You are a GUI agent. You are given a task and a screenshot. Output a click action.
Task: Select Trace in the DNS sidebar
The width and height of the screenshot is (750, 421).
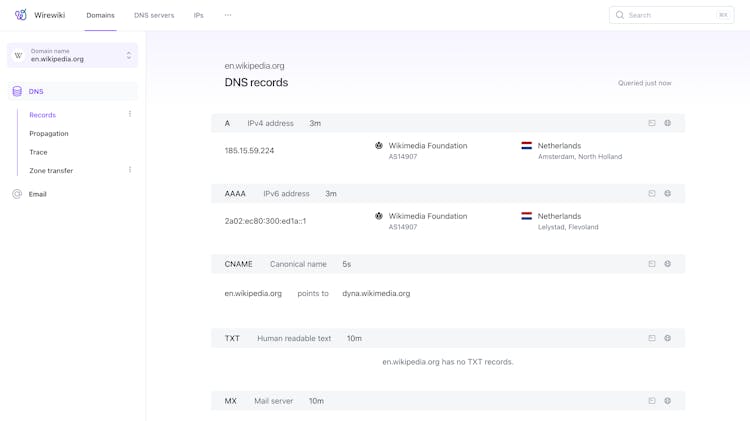point(38,152)
